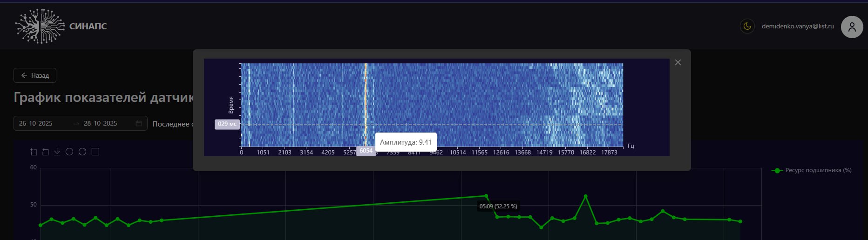868x240 pixels.
Task: Click the 14719 frequency axis label
Action: [x=544, y=153]
